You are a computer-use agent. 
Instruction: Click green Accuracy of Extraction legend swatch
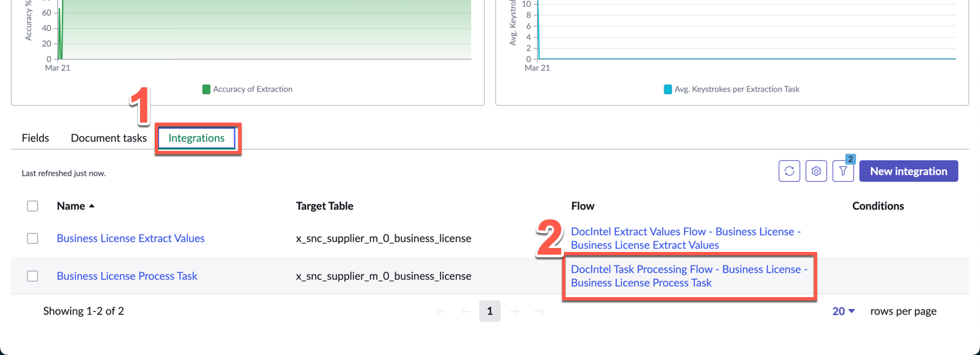[x=207, y=89]
